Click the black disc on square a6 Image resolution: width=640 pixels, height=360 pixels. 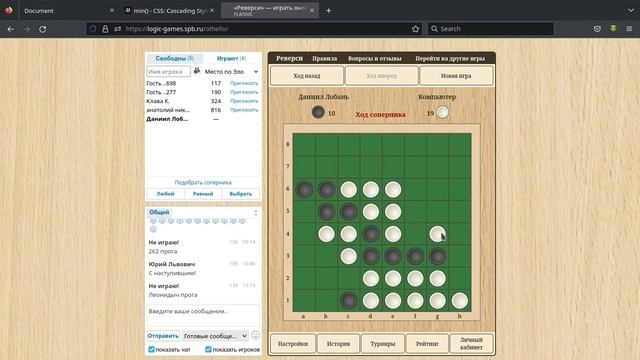pos(304,189)
